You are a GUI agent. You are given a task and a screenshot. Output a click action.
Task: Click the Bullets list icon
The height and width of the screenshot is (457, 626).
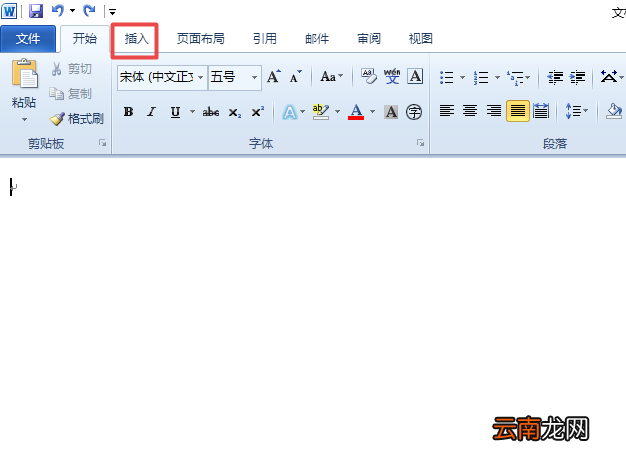[x=447, y=77]
